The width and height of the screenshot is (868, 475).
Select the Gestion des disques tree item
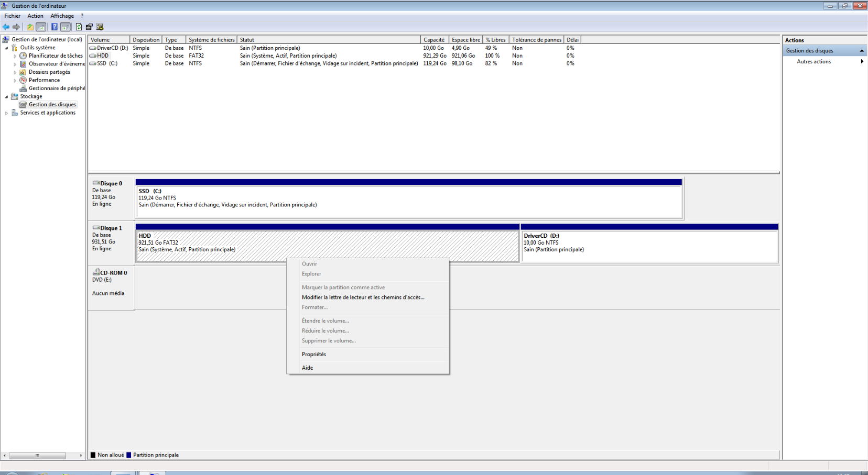[x=52, y=105]
